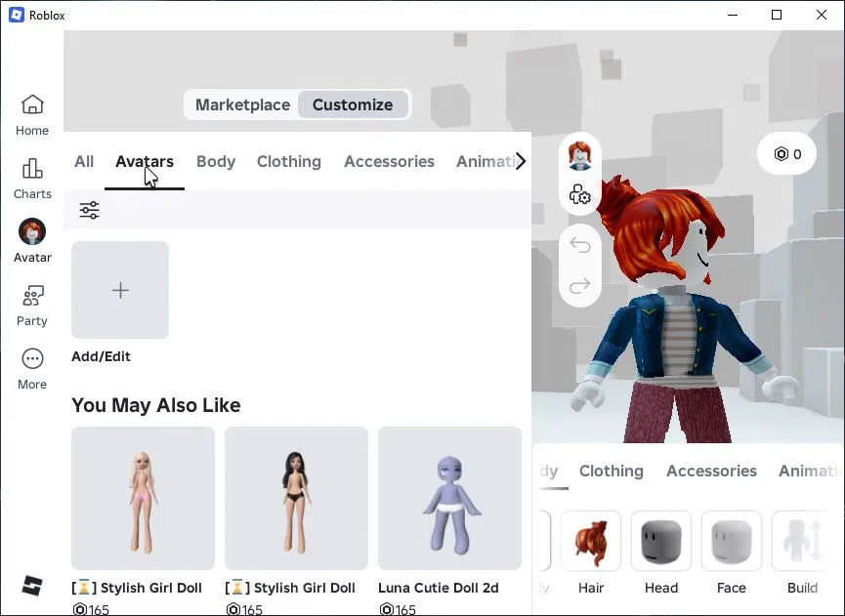Open the Party sidebar item

click(x=32, y=306)
